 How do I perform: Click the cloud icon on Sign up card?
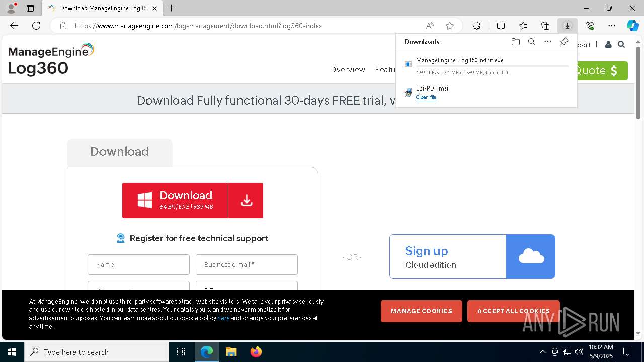tap(531, 256)
